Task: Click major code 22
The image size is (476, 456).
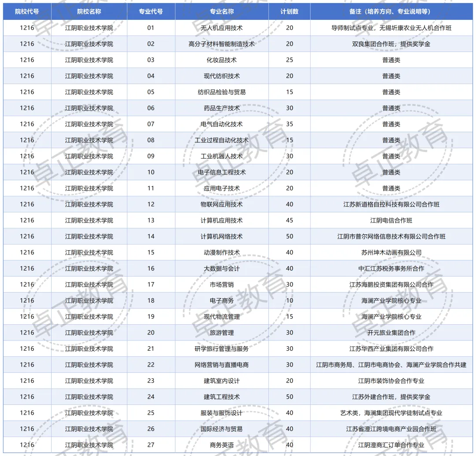Action: [151, 365]
